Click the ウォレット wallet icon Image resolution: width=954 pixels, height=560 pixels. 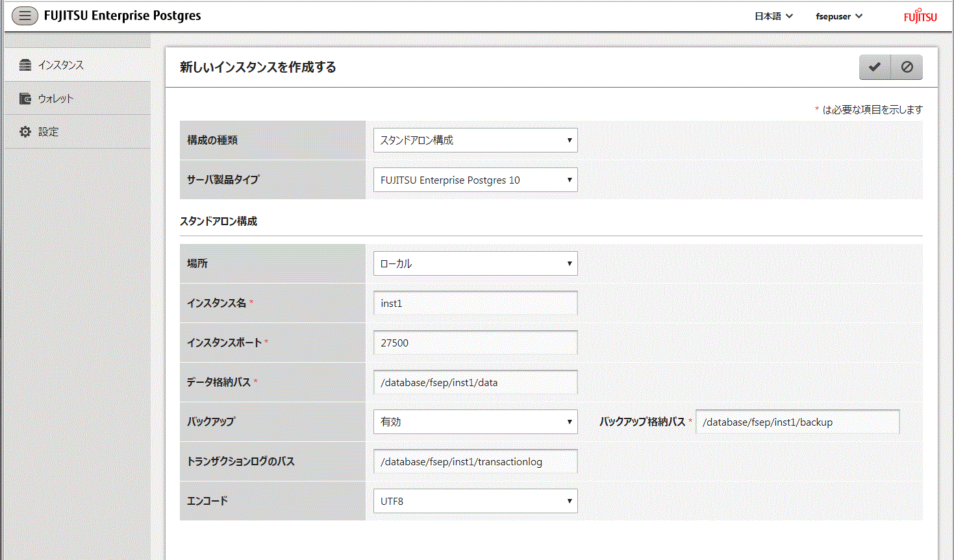pyautogui.click(x=25, y=99)
